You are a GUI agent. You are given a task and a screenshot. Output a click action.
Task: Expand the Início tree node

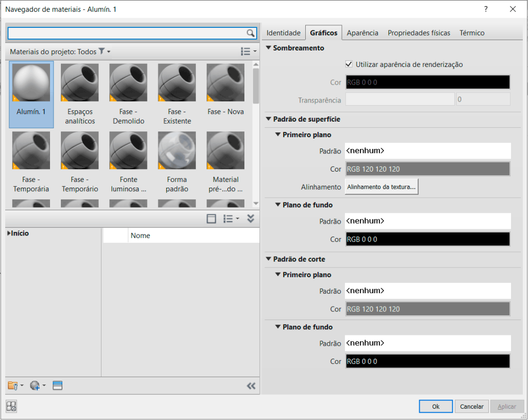[x=9, y=233]
